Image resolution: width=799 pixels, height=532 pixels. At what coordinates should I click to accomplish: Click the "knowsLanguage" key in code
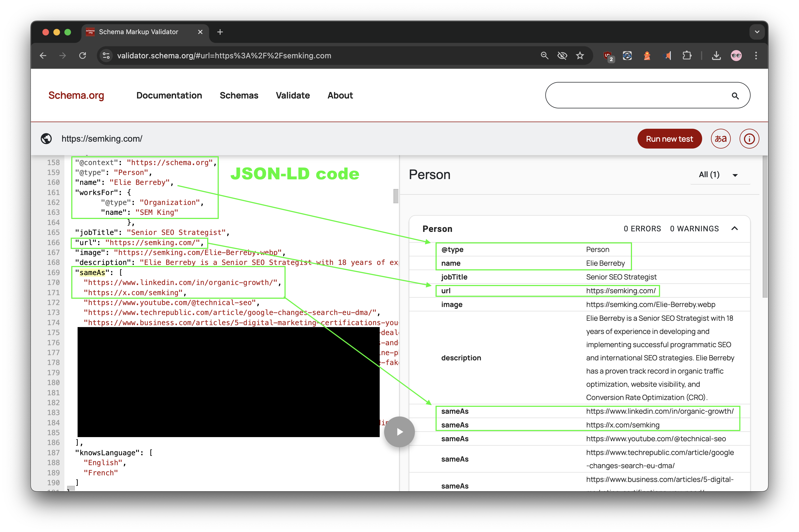[107, 453]
